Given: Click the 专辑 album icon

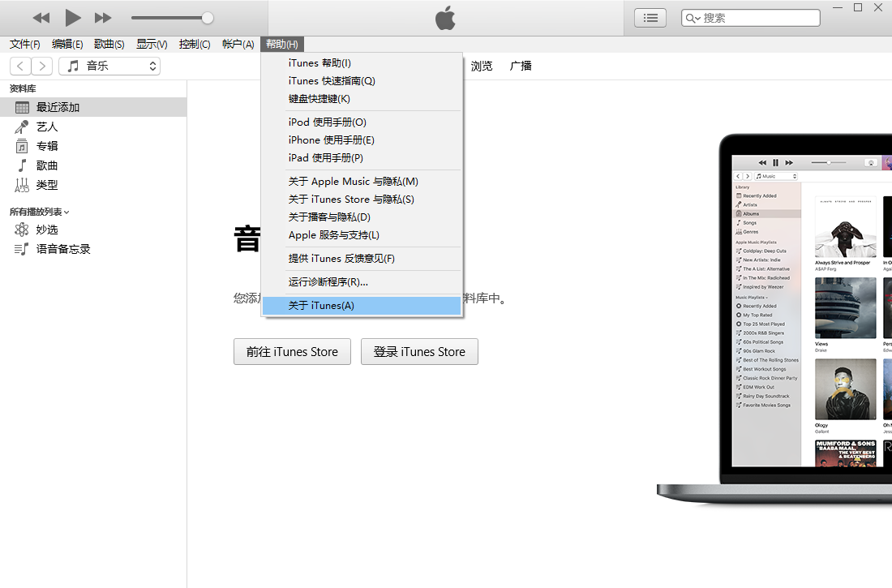Looking at the screenshot, I should (22, 146).
